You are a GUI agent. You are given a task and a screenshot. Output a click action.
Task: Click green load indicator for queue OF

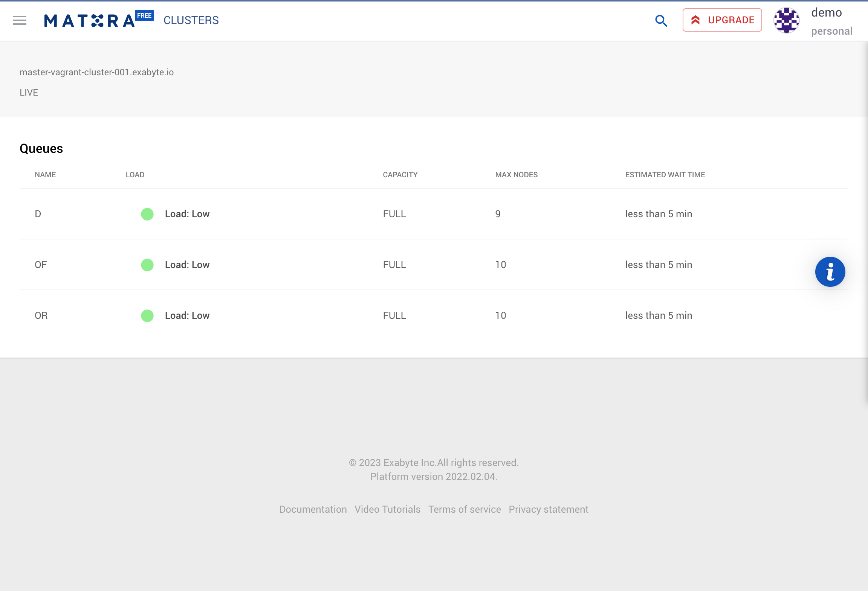[x=147, y=265]
